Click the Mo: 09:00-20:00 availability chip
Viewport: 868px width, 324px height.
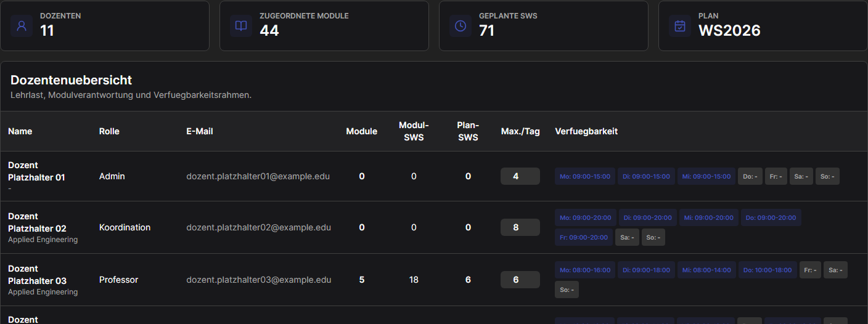(x=585, y=217)
